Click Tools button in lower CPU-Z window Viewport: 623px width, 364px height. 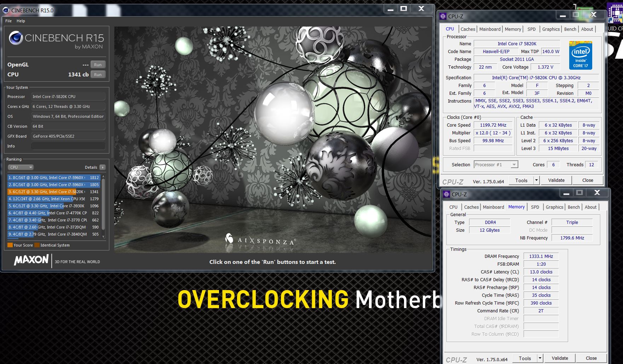[x=525, y=358]
